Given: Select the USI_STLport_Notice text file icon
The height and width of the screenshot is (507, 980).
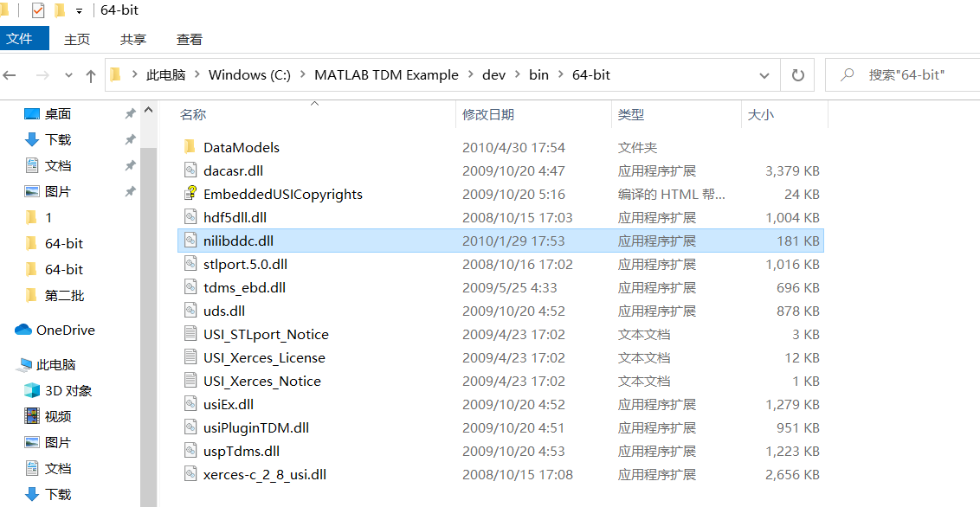Looking at the screenshot, I should click(190, 335).
